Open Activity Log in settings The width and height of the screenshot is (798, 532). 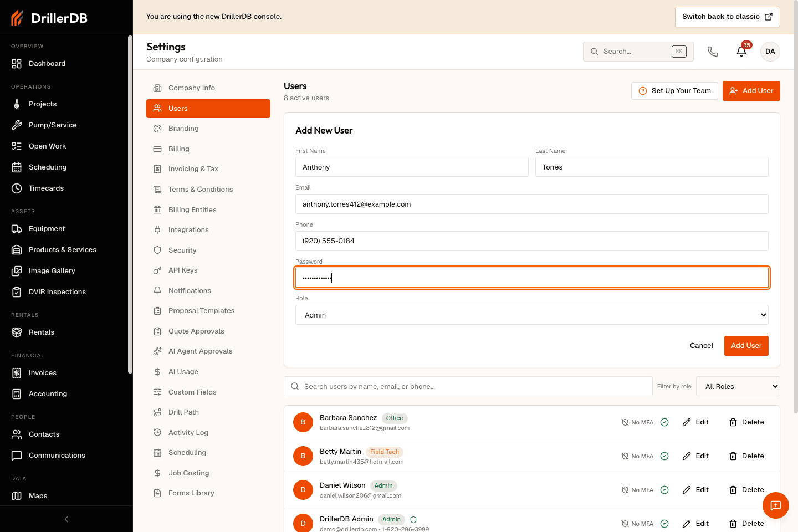coord(208,433)
